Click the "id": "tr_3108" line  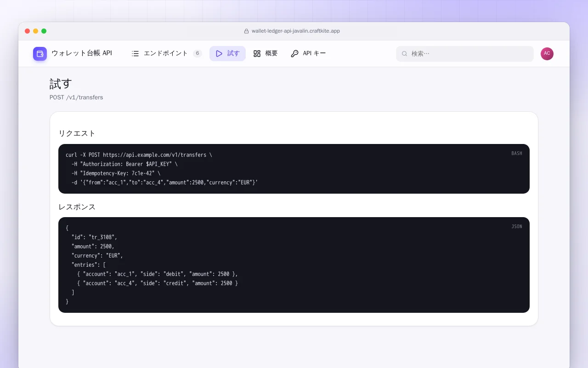(94, 237)
